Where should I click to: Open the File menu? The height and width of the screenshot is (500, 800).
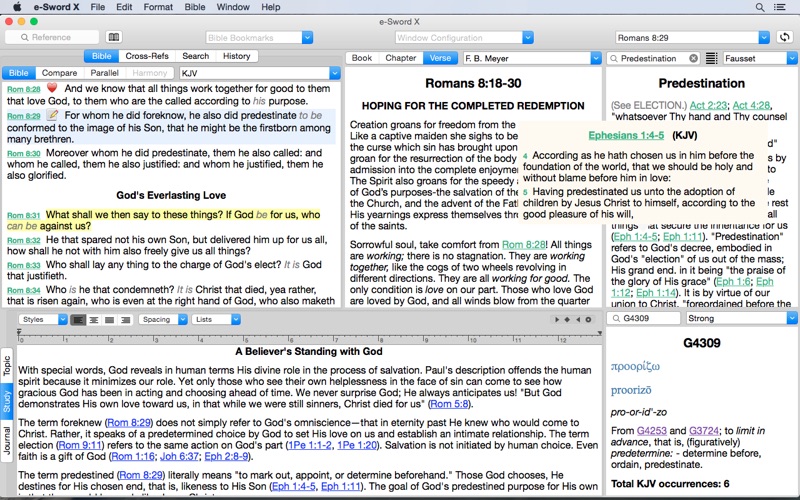click(x=97, y=7)
